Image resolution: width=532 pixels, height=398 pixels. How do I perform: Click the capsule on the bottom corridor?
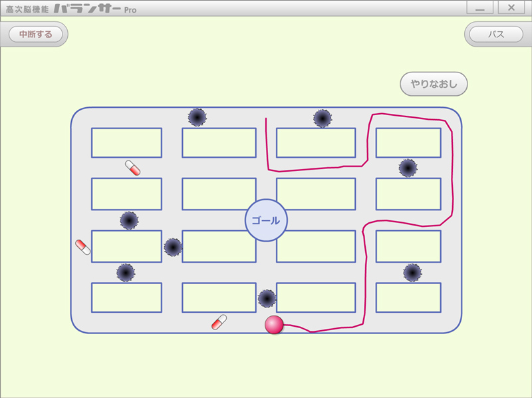(x=219, y=322)
